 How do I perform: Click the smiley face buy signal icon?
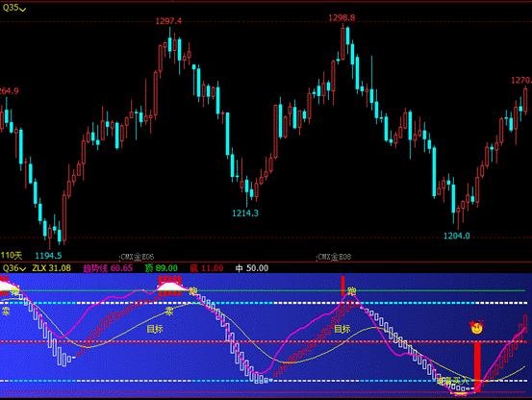(x=477, y=327)
